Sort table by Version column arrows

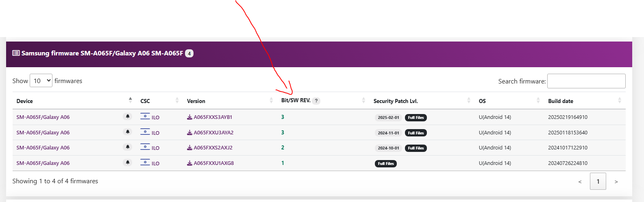point(271,100)
